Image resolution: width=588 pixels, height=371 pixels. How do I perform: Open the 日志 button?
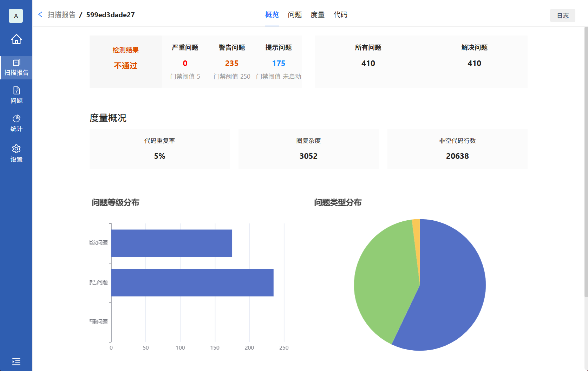(563, 15)
